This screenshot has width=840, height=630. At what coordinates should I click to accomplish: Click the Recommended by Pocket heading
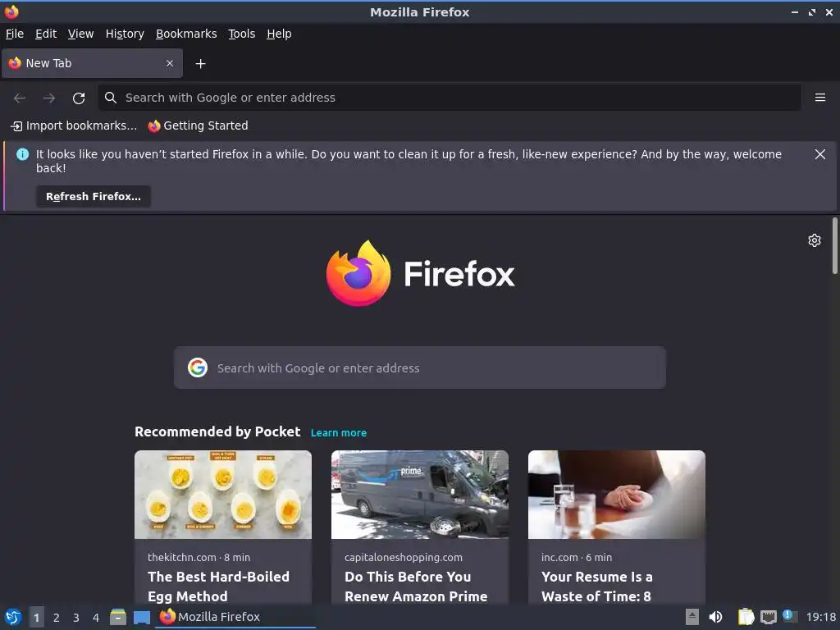point(217,431)
